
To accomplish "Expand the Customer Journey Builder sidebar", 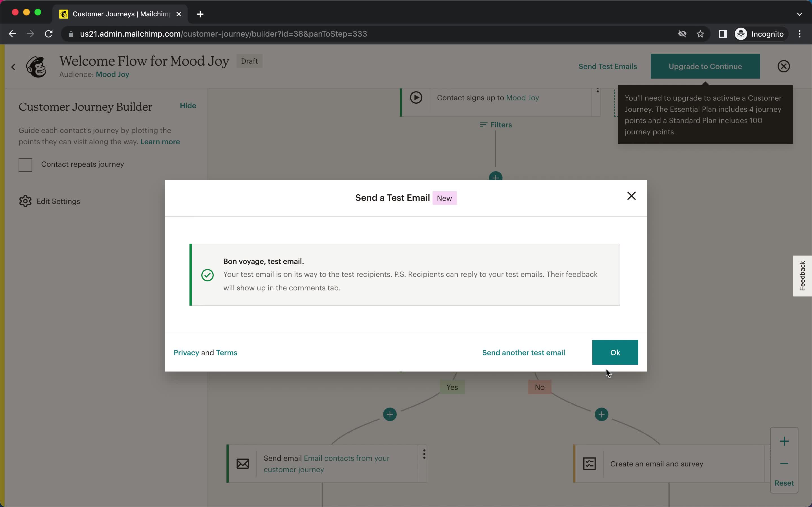I will 188,105.
